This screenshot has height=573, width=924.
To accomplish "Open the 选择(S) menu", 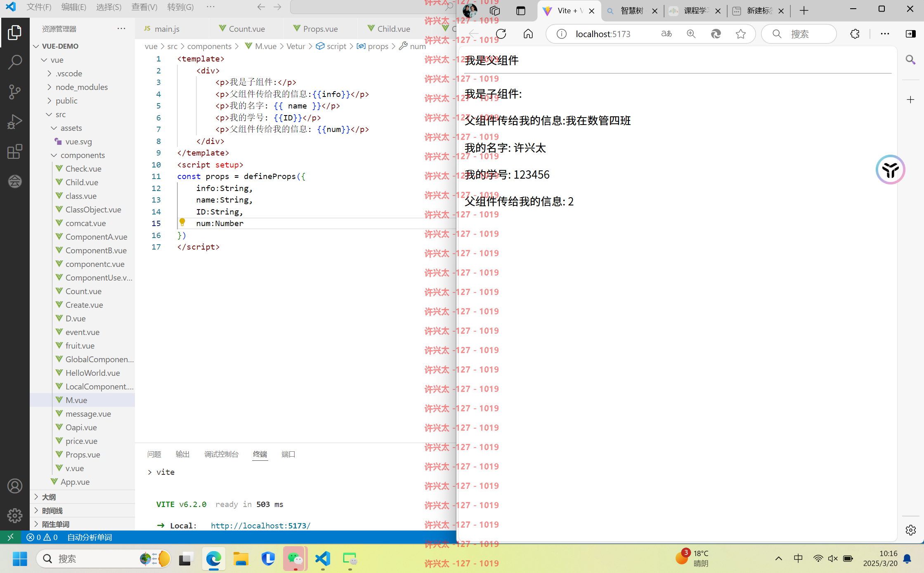I will [109, 7].
